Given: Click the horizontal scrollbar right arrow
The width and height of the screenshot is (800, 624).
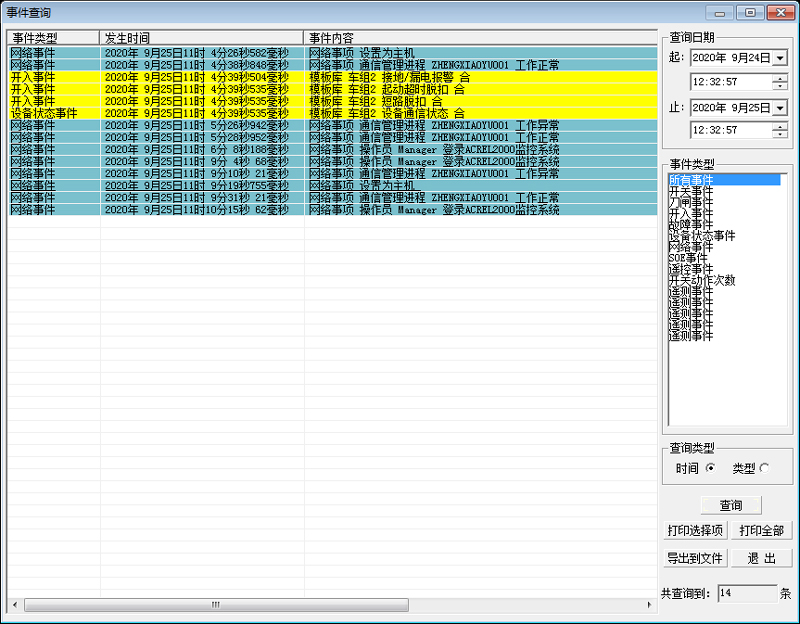Looking at the screenshot, I should 649,605.
